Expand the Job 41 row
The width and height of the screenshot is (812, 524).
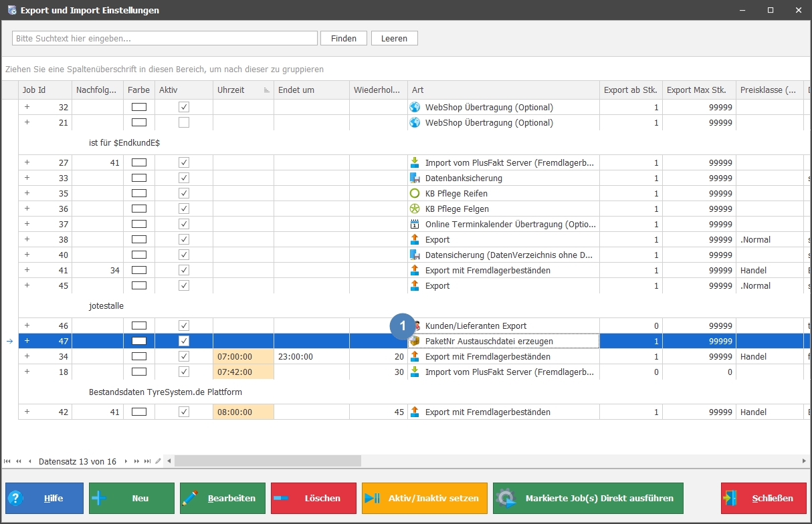tap(27, 270)
